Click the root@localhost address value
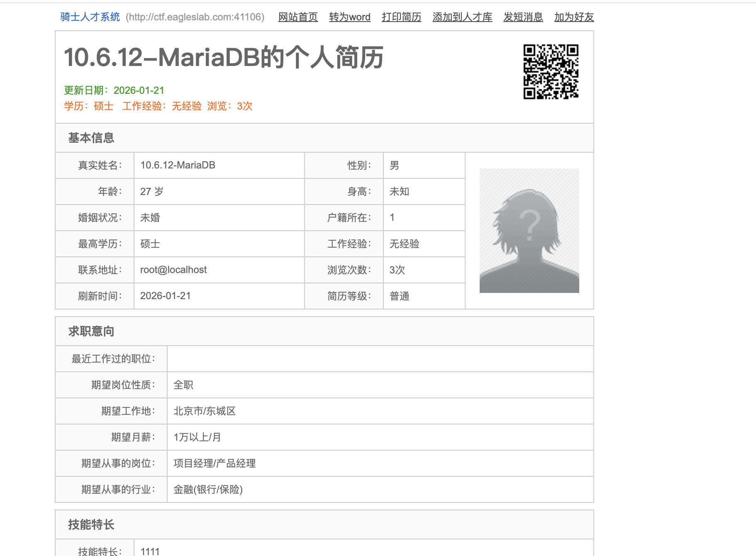Screen dimensions: 756x556 coord(173,270)
